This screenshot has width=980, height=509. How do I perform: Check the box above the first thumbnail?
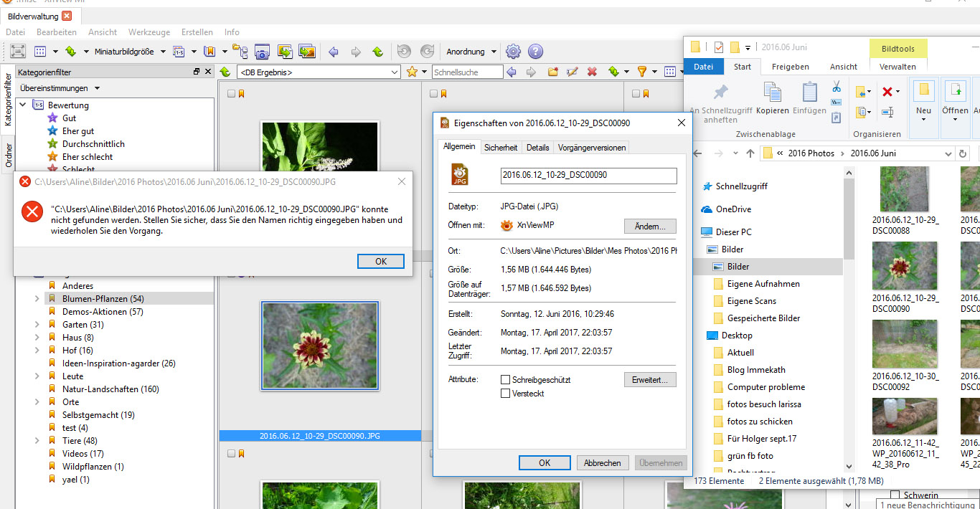point(231,93)
